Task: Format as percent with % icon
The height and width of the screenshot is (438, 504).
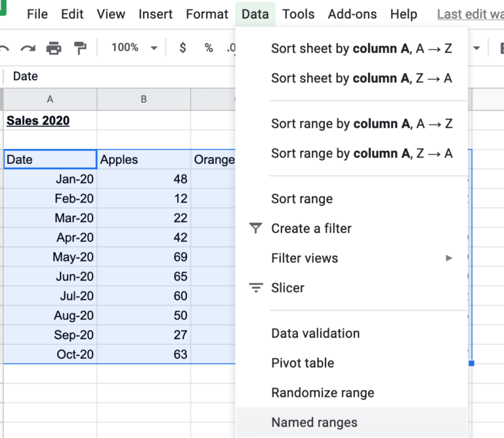Action: coord(209,48)
